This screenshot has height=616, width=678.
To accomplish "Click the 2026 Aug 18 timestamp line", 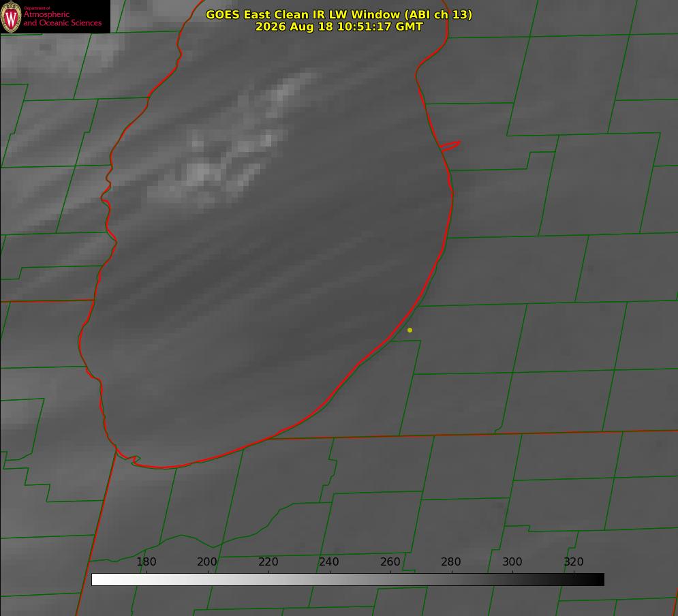I will click(x=339, y=27).
